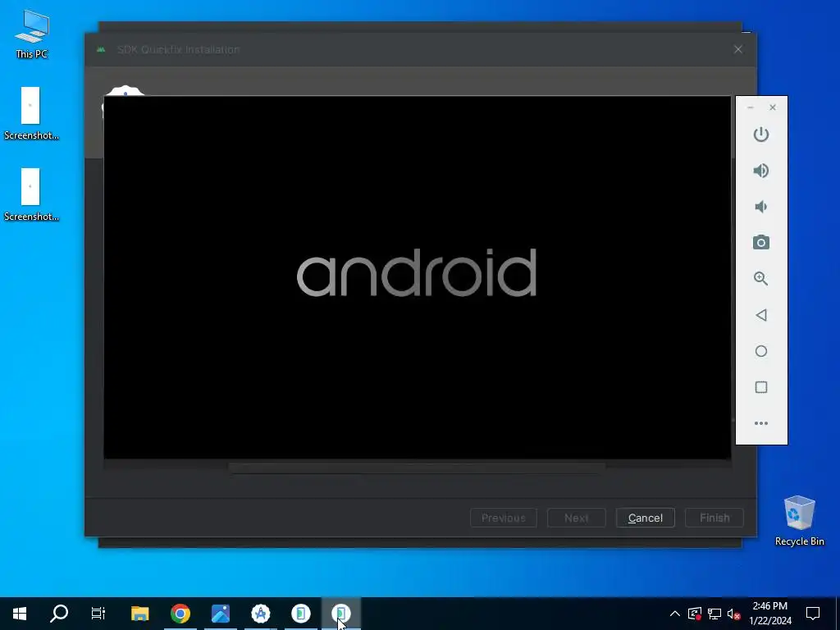The width and height of the screenshot is (840, 630).
Task: Open the notification action center
Action: point(813,614)
